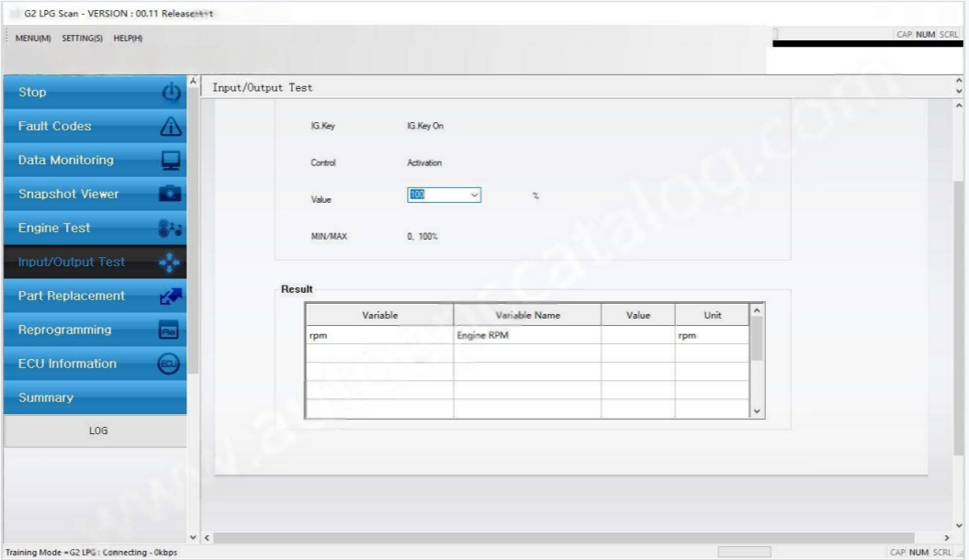This screenshot has height=560, width=969.
Task: Expand the Value percentage dropdown
Action: 474,195
